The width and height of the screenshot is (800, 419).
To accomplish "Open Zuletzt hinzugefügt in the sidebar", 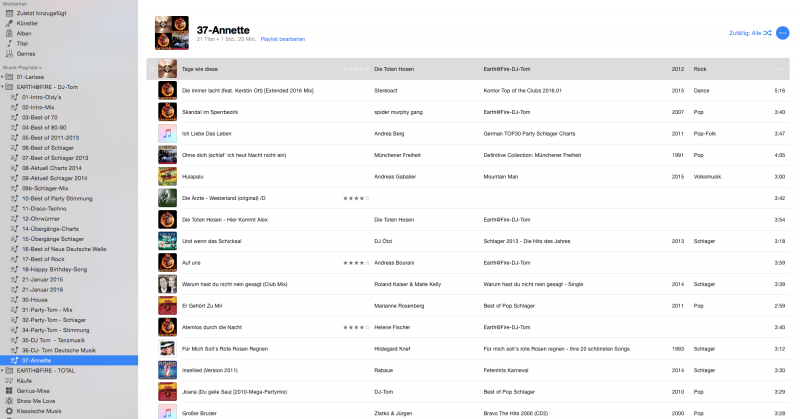I will [41, 13].
